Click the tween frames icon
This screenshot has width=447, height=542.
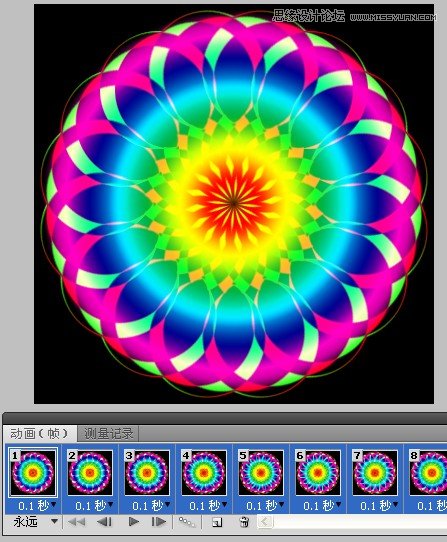point(187,522)
